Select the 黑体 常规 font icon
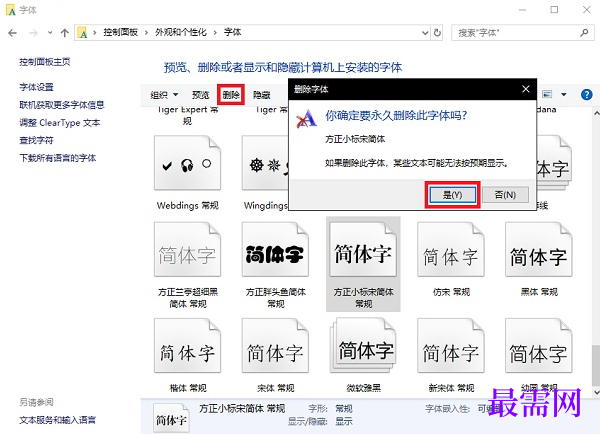600x434 pixels. click(x=539, y=250)
